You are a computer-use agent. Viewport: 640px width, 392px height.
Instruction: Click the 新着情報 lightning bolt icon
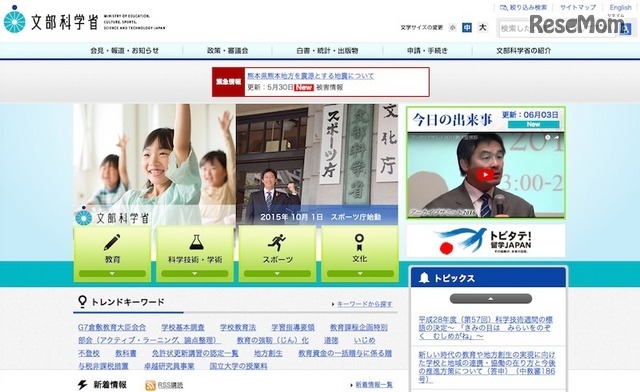82,385
